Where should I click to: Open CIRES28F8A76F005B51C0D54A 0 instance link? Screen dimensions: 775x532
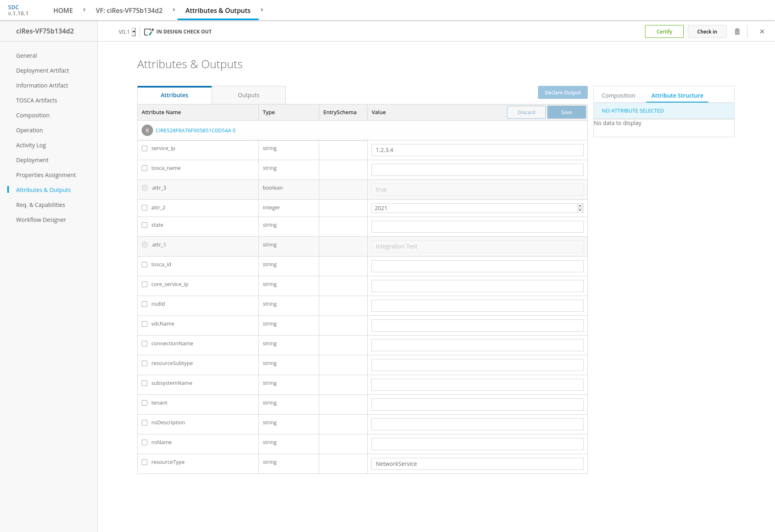pos(195,130)
